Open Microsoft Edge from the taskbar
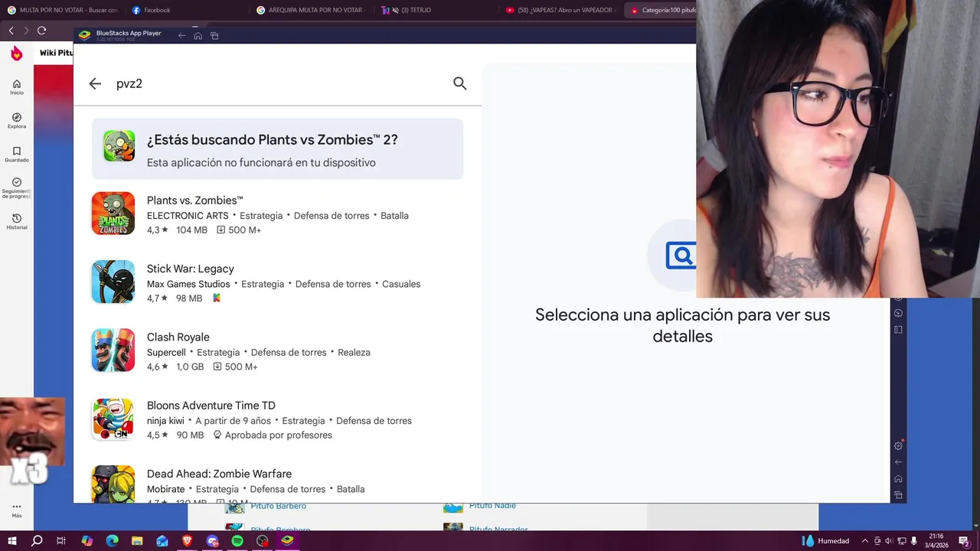The width and height of the screenshot is (980, 551). tap(112, 541)
